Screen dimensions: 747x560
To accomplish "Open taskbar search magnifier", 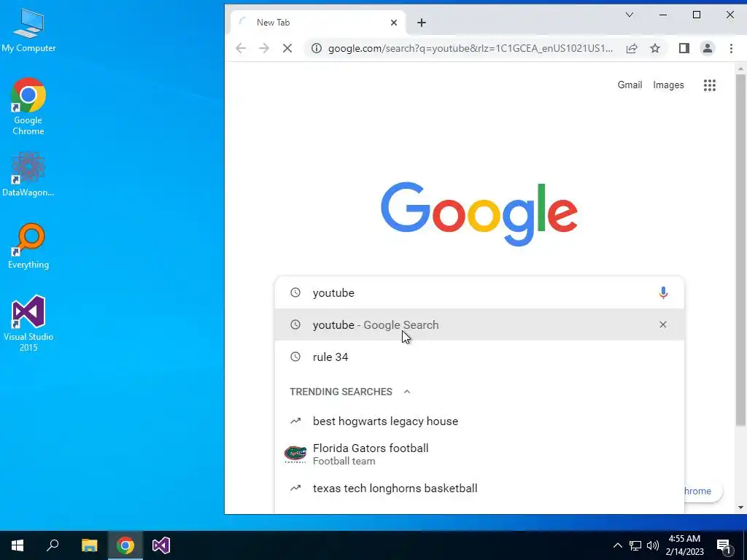I will (53, 545).
